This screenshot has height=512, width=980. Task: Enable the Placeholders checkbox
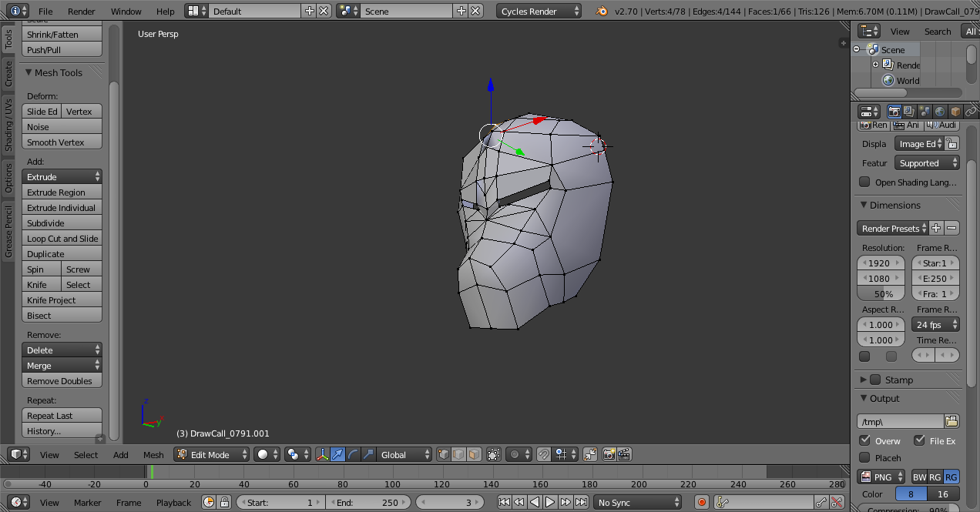coord(864,457)
